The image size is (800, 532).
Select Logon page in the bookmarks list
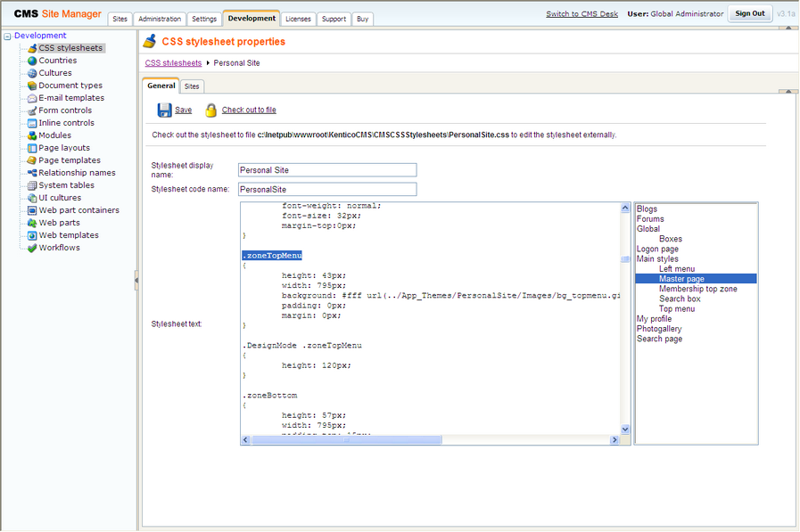657,250
